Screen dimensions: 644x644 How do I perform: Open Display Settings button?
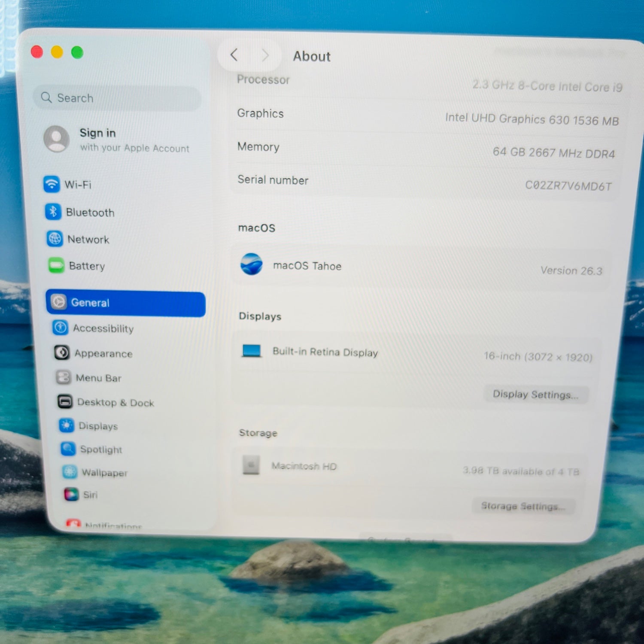535,394
